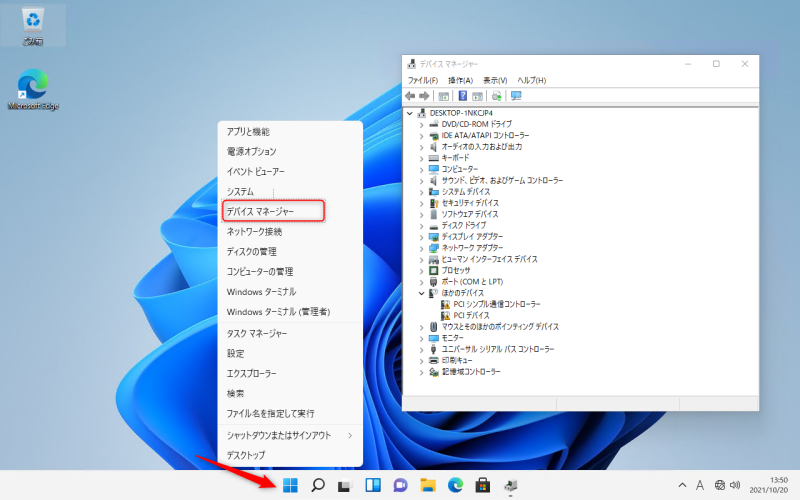Open 操作(A) menu in Device Manager
The height and width of the screenshot is (500, 800).
pos(460,80)
